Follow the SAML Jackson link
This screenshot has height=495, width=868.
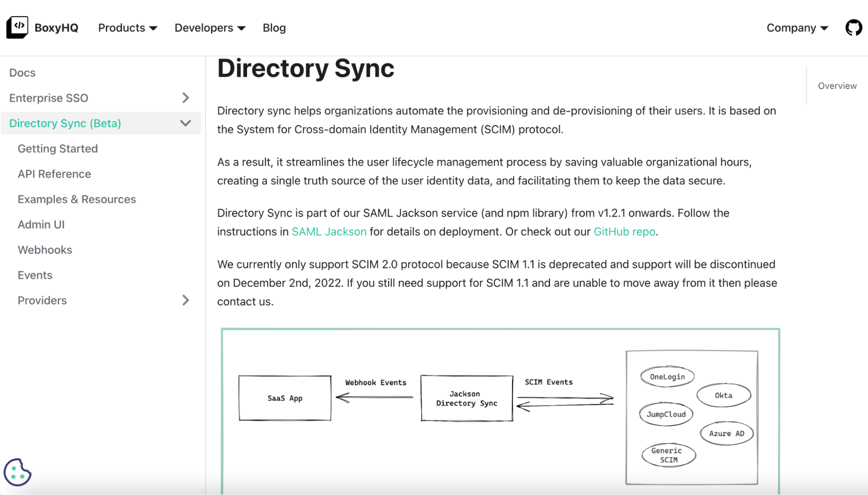329,231
